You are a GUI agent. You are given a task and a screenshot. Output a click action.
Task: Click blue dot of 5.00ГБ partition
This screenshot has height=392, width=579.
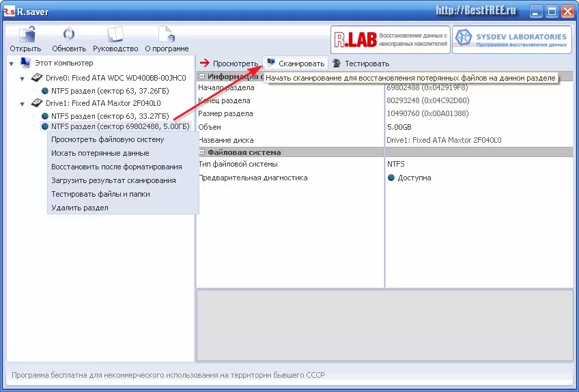coord(45,126)
